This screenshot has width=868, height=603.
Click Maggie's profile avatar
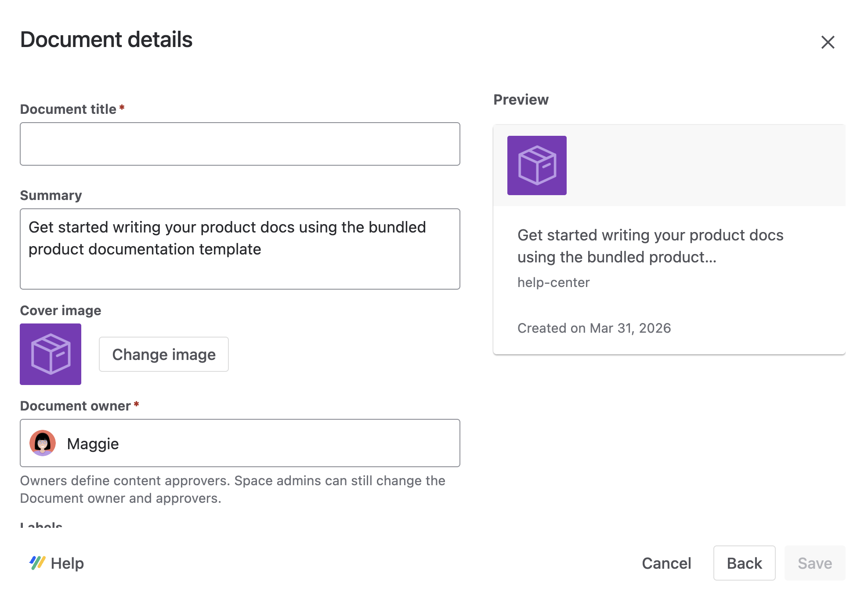coord(42,443)
